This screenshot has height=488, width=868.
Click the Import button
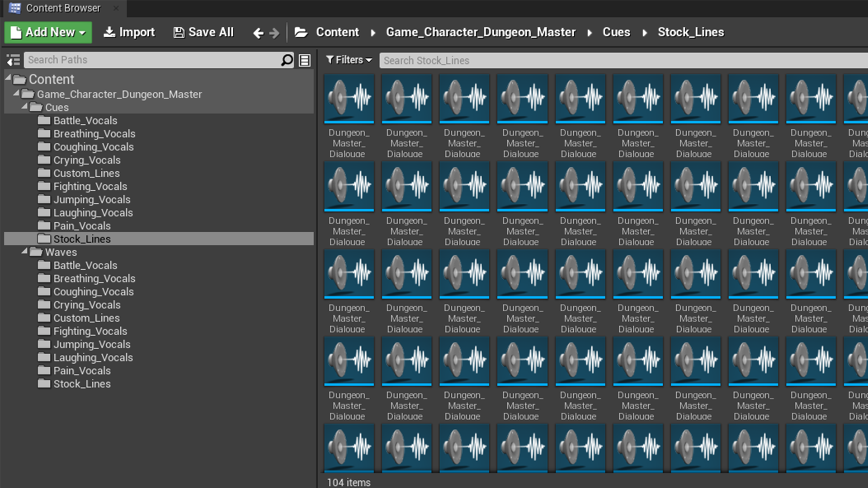129,33
